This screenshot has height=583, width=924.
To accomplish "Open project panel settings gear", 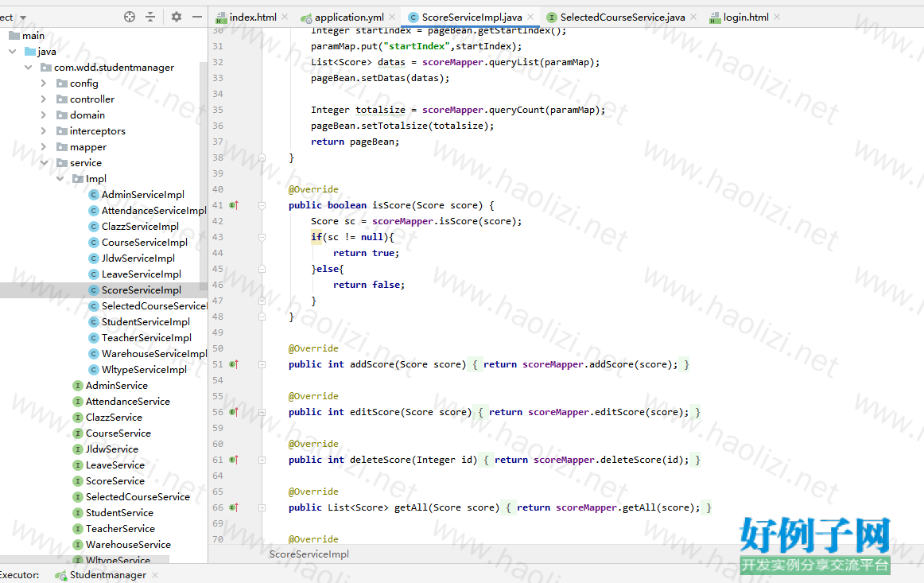I will click(x=177, y=17).
